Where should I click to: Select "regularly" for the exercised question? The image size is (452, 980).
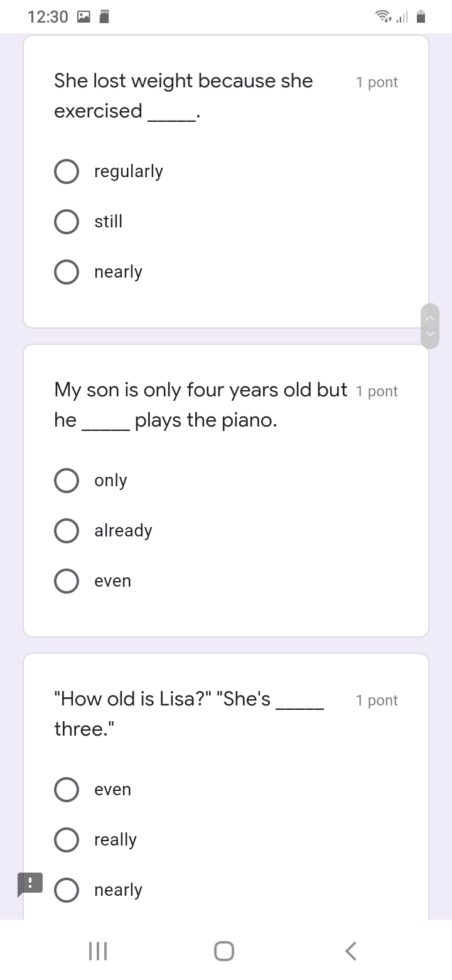coord(67,171)
